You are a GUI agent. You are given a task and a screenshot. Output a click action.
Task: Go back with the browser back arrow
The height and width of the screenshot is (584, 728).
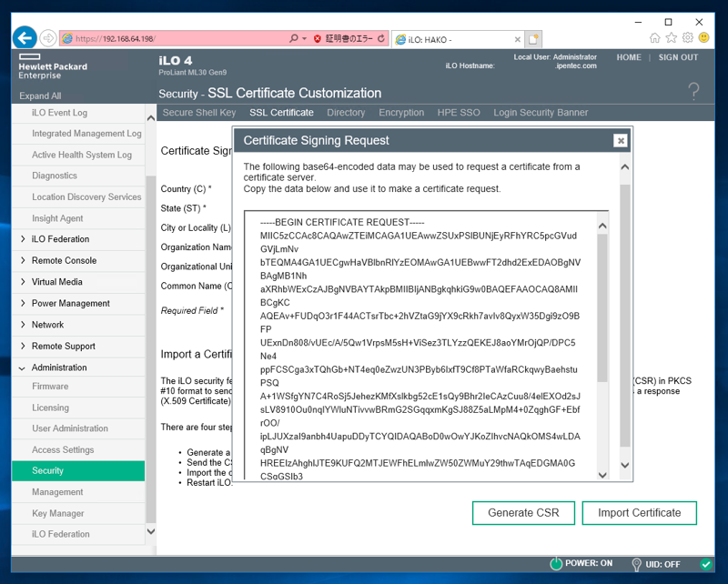(25, 37)
